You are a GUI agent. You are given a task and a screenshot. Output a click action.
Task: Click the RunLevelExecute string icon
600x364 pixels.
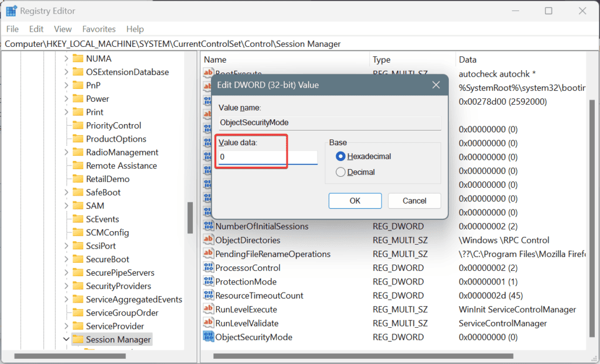(x=209, y=309)
